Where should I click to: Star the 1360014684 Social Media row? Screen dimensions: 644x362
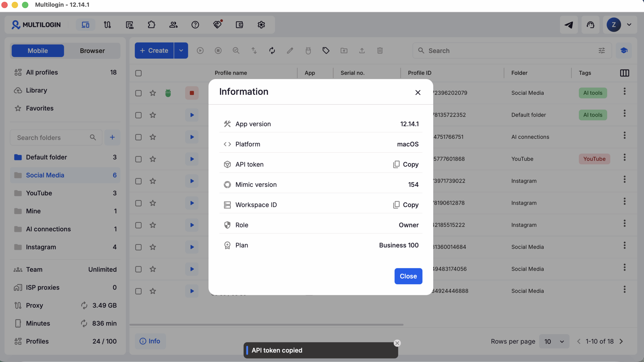click(153, 247)
